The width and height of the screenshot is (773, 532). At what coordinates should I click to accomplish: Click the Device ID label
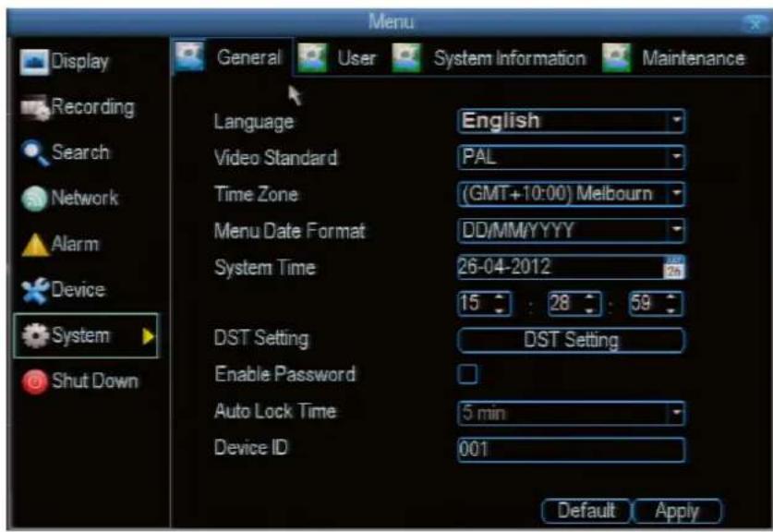tap(251, 448)
